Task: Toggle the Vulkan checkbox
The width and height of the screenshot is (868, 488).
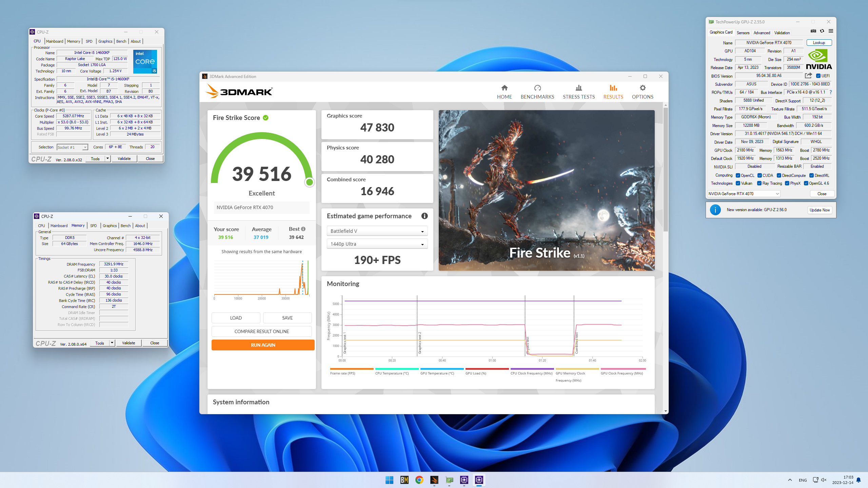Action: tap(738, 183)
